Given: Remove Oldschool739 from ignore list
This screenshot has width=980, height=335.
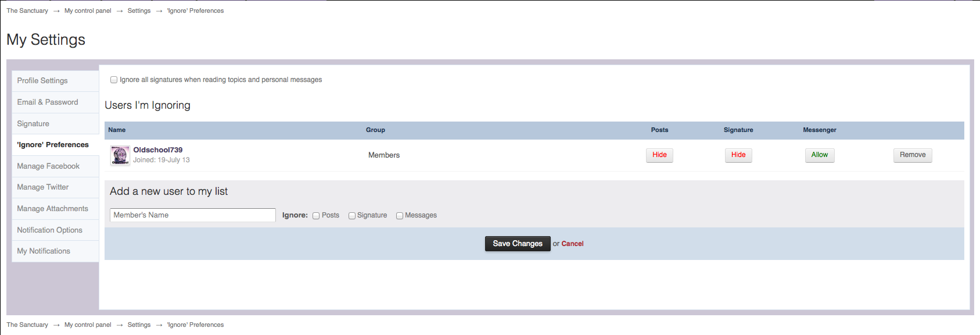Looking at the screenshot, I should [913, 155].
